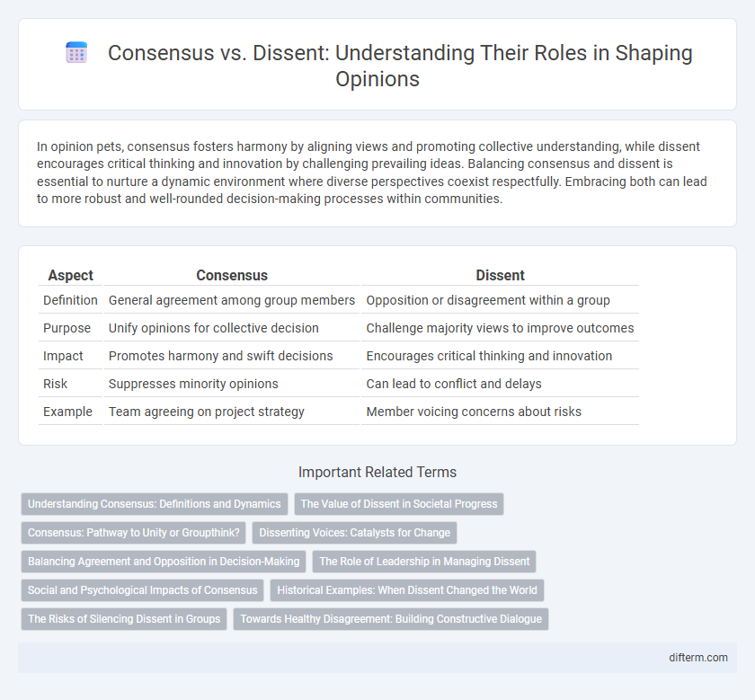
Task: Click 'General agreement among group members' cell
Action: pos(232,300)
